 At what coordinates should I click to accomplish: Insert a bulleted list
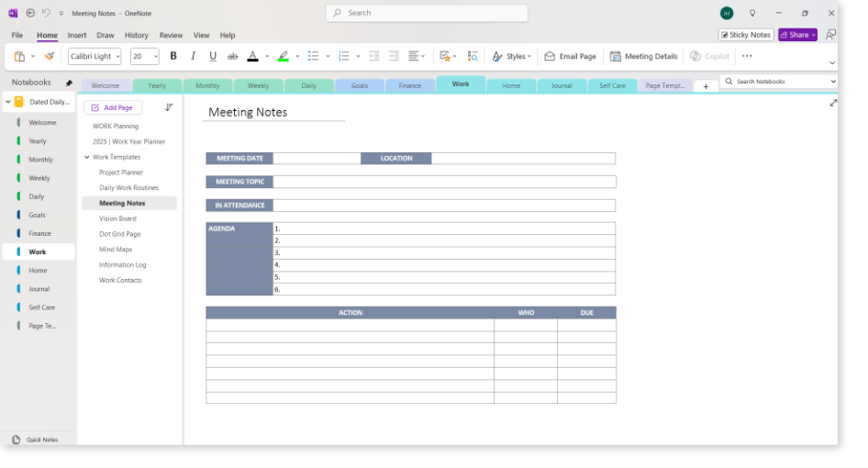point(313,56)
